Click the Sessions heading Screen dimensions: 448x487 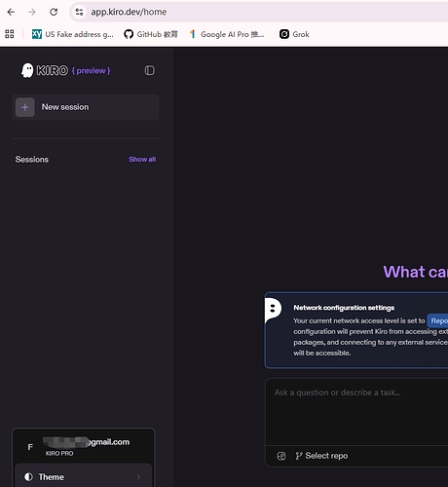pos(32,160)
